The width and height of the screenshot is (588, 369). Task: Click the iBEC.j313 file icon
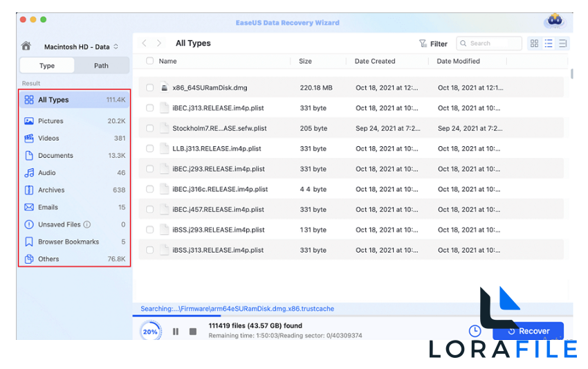click(x=164, y=108)
